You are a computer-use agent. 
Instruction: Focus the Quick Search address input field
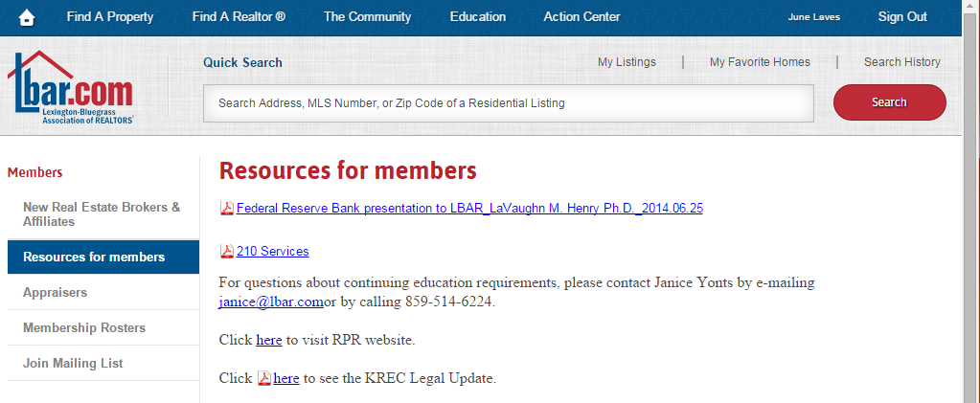click(x=508, y=103)
